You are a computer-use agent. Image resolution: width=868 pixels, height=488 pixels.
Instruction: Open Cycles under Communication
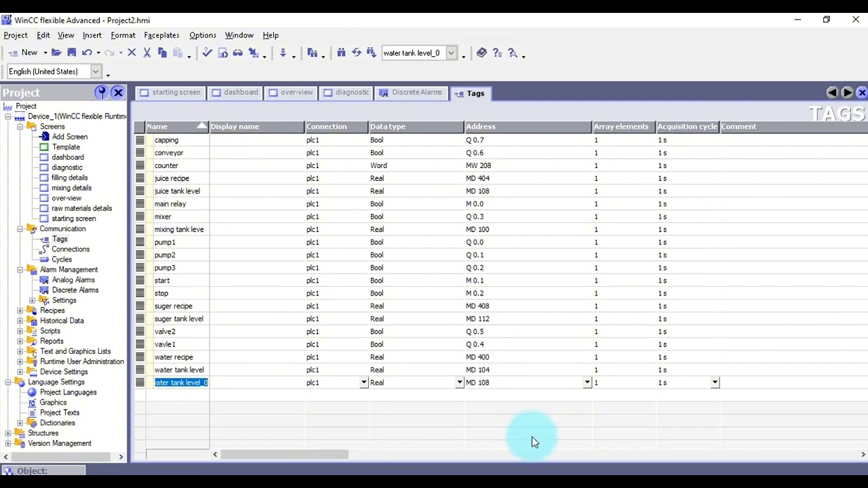click(62, 260)
